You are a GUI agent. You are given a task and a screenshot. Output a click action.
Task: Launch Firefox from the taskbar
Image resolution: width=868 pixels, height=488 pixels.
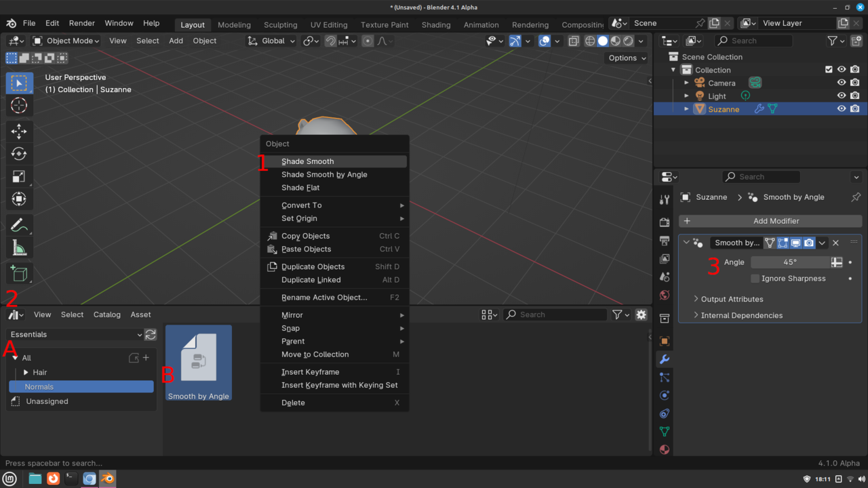click(x=53, y=479)
